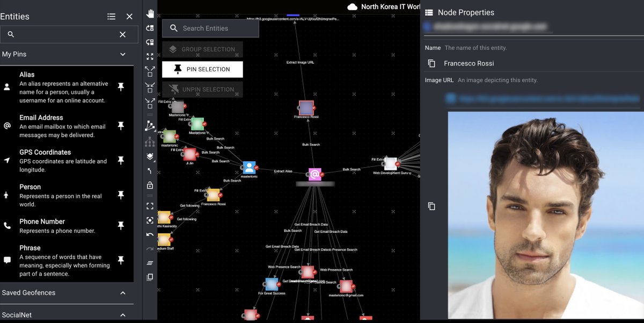644x323 pixels.
Task: Copy the Image URL value
Action: pyautogui.click(x=431, y=206)
